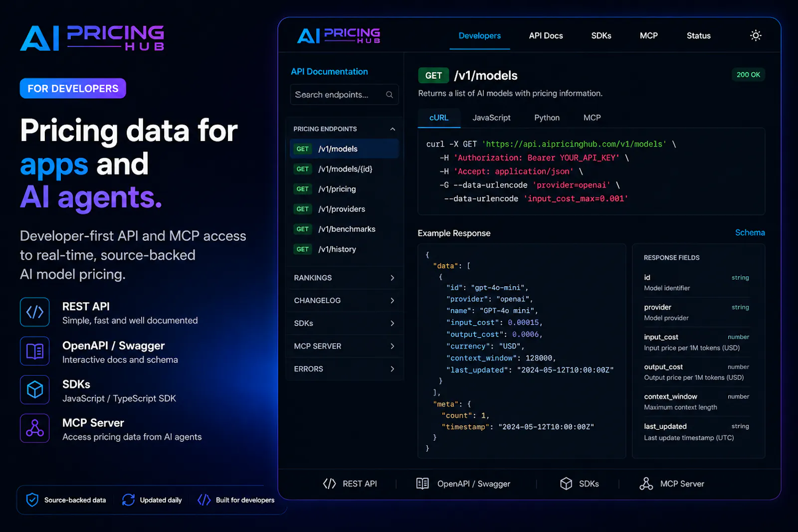This screenshot has width=798, height=532.
Task: Expand the Errors section
Action: click(x=345, y=369)
